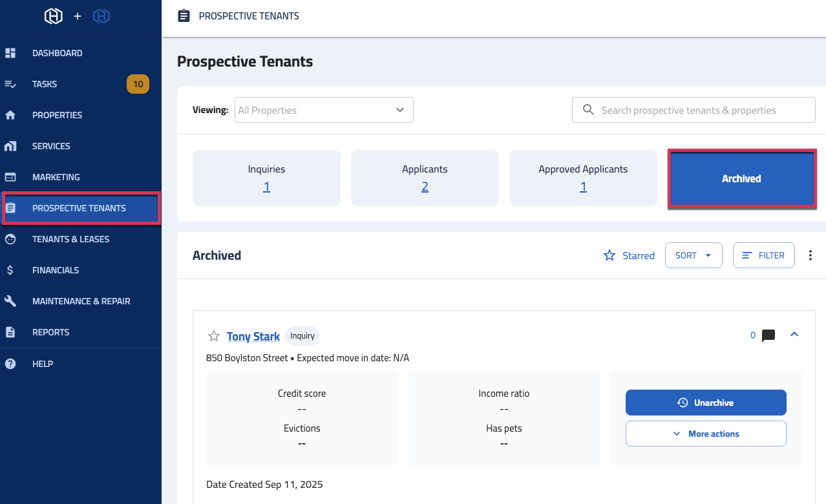826x504 pixels.
Task: Toggle the star on Tony Stark's card
Action: pyautogui.click(x=213, y=335)
